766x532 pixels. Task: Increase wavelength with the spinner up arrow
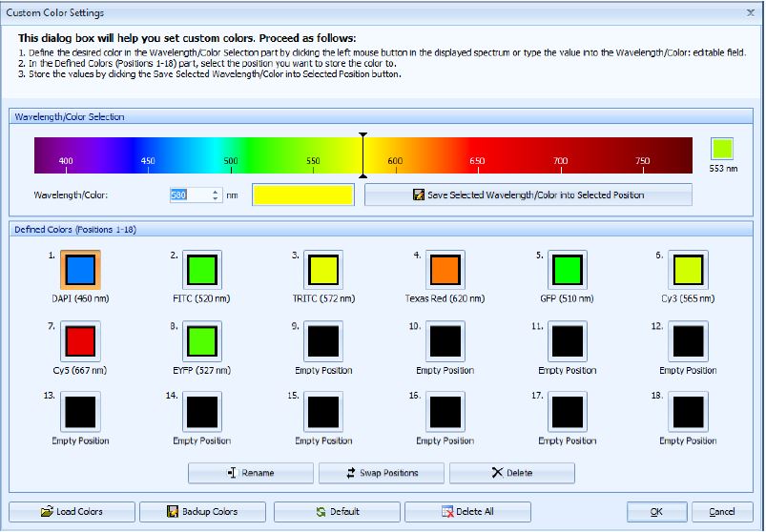[215, 191]
